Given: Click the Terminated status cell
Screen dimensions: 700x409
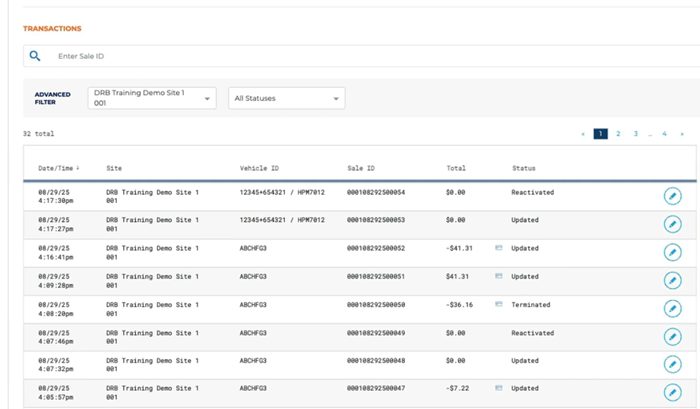Looking at the screenshot, I should point(531,305).
